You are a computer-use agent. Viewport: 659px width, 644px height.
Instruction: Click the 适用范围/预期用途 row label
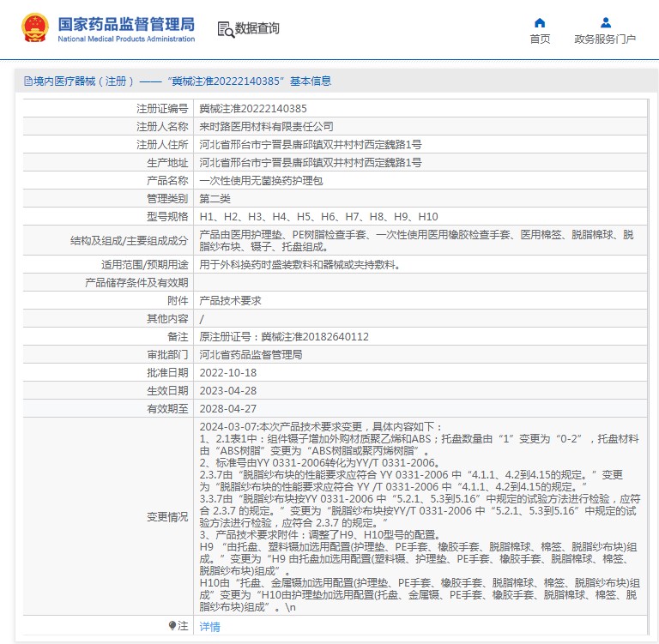tap(144, 265)
